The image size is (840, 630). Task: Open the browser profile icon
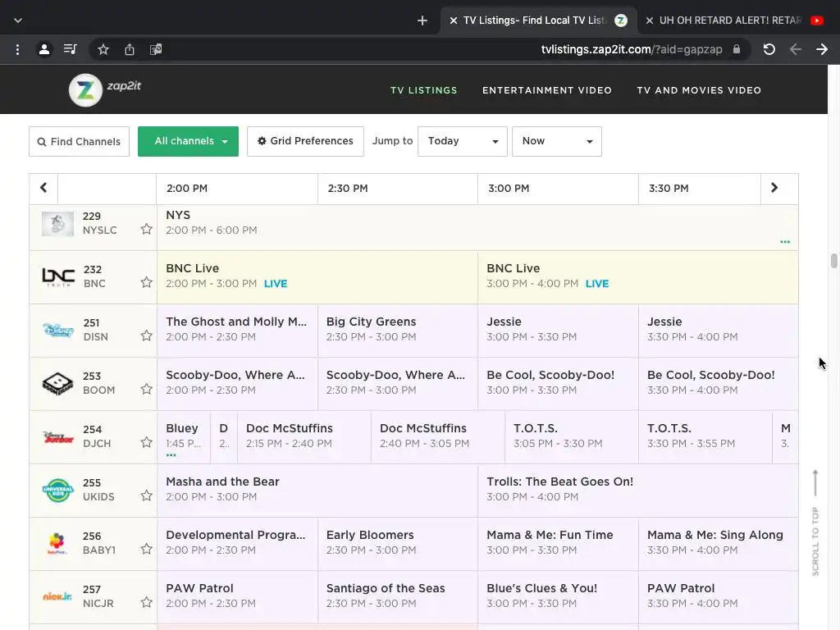click(44, 50)
